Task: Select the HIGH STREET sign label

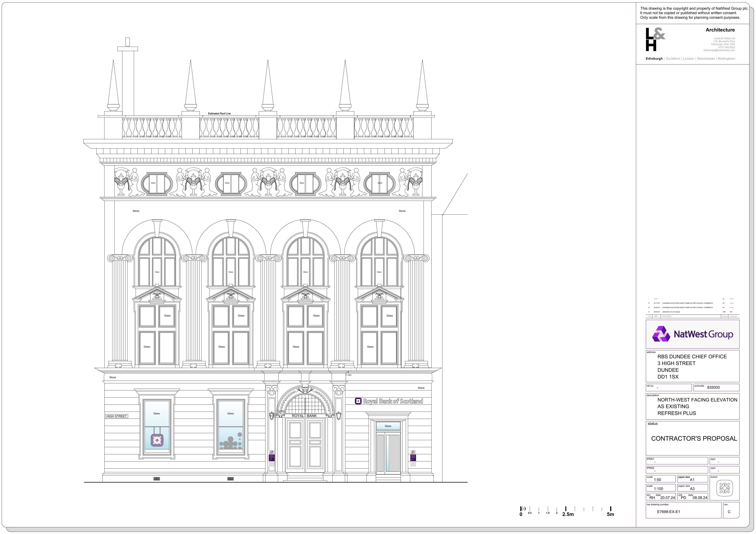Action: coord(117,416)
